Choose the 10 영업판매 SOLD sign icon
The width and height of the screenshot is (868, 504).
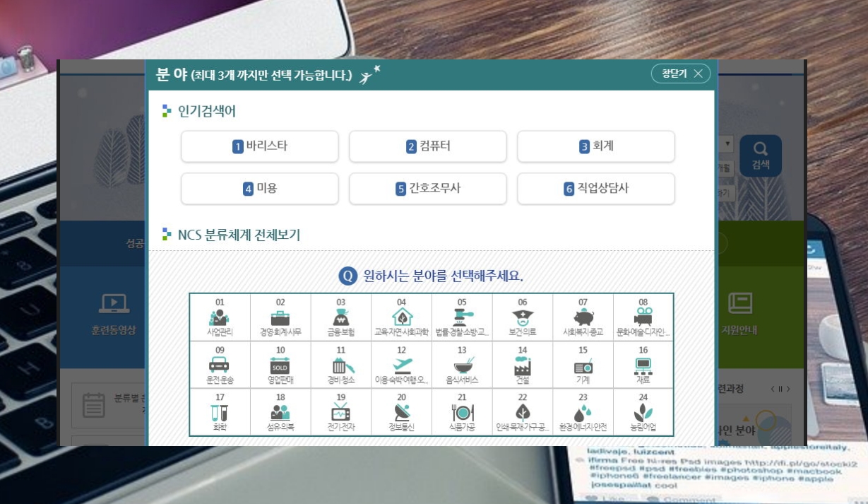280,365
